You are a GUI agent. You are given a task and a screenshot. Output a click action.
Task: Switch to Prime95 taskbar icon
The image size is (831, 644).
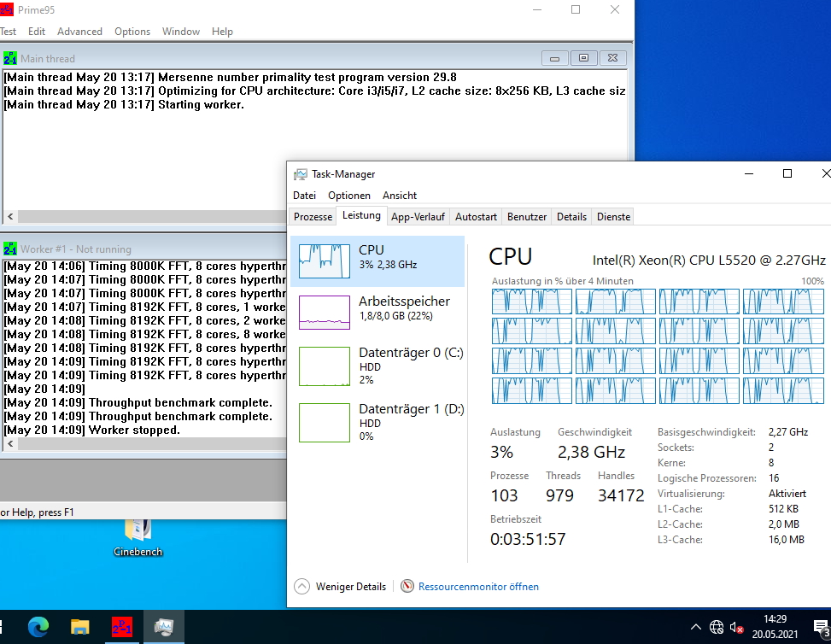click(122, 627)
